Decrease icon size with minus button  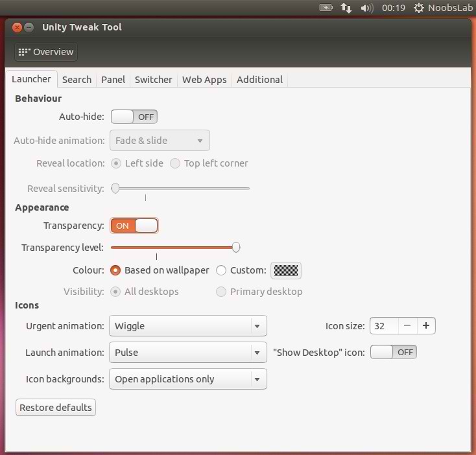tap(407, 326)
